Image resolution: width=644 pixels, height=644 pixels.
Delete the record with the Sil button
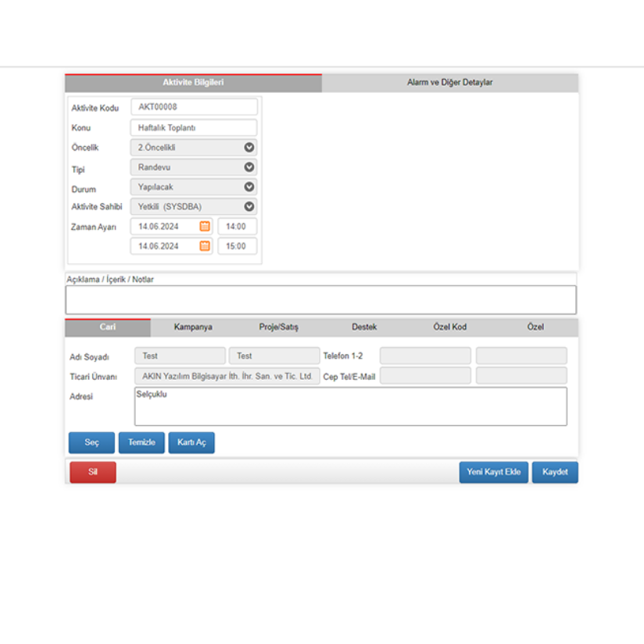click(92, 472)
